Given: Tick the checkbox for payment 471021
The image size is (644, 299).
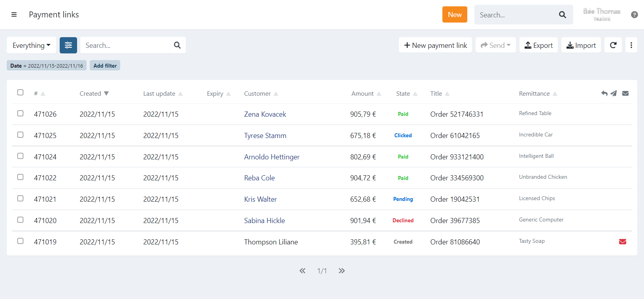Looking at the screenshot, I should pyautogui.click(x=21, y=199).
